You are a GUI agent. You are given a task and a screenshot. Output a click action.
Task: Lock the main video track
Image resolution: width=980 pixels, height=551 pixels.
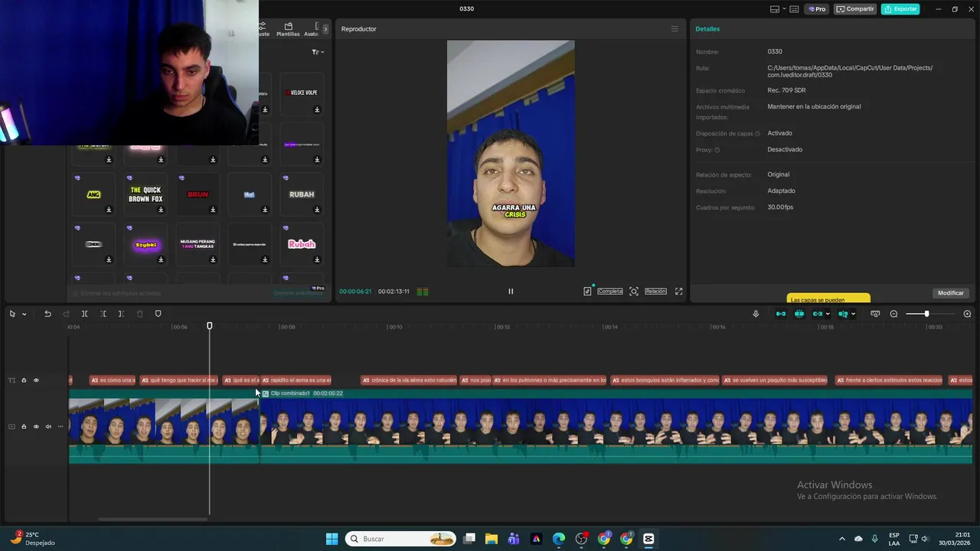point(24,427)
